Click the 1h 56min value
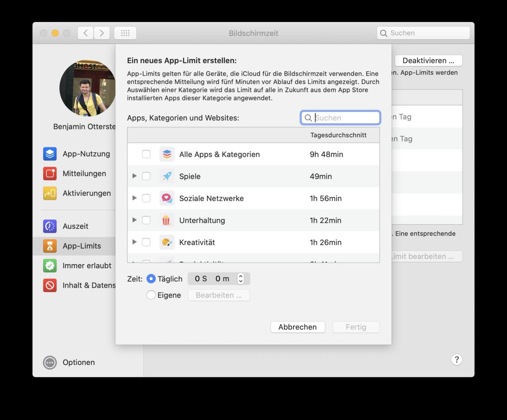The height and width of the screenshot is (420, 507). pos(326,198)
